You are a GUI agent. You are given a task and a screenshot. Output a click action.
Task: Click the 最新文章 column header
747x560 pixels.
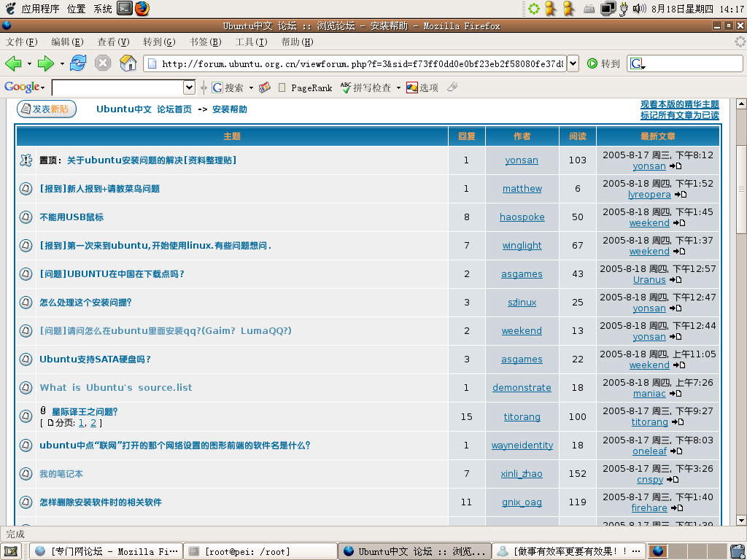tap(657, 136)
